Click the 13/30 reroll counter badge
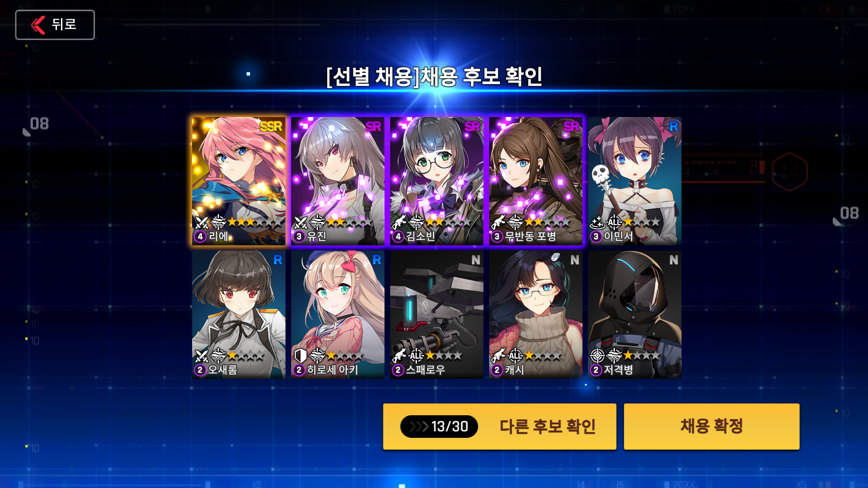Viewport: 868px width, 488px height. click(439, 426)
